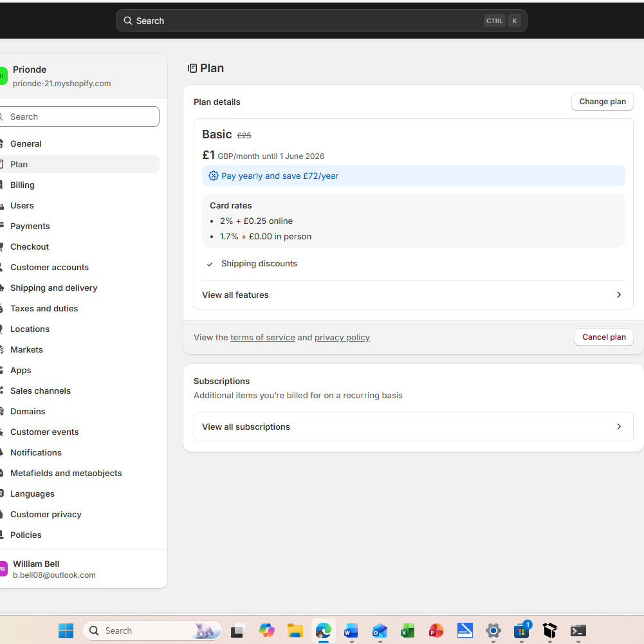Open Outlook from the taskbar
This screenshot has height=644, width=644.
(380, 630)
